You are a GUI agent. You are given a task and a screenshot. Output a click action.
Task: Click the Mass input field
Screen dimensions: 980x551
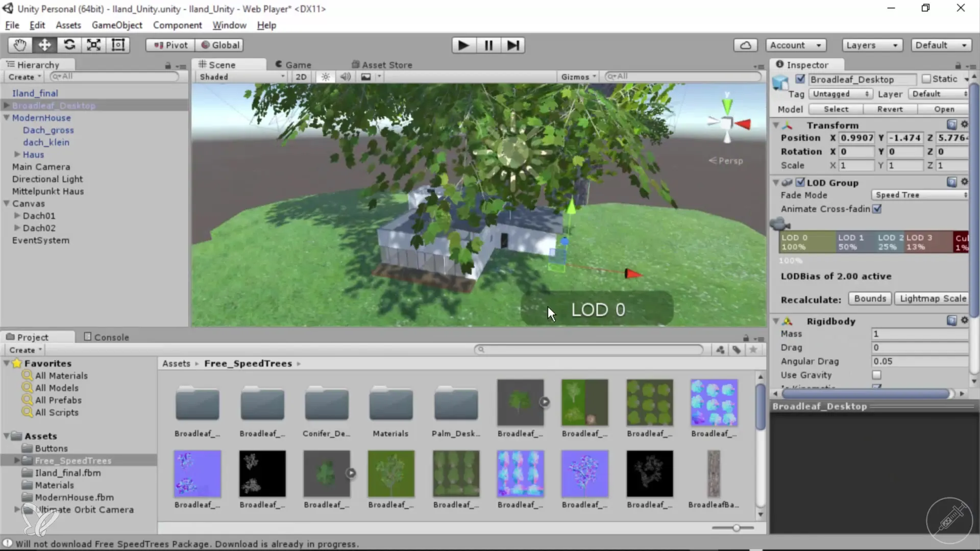click(x=920, y=334)
